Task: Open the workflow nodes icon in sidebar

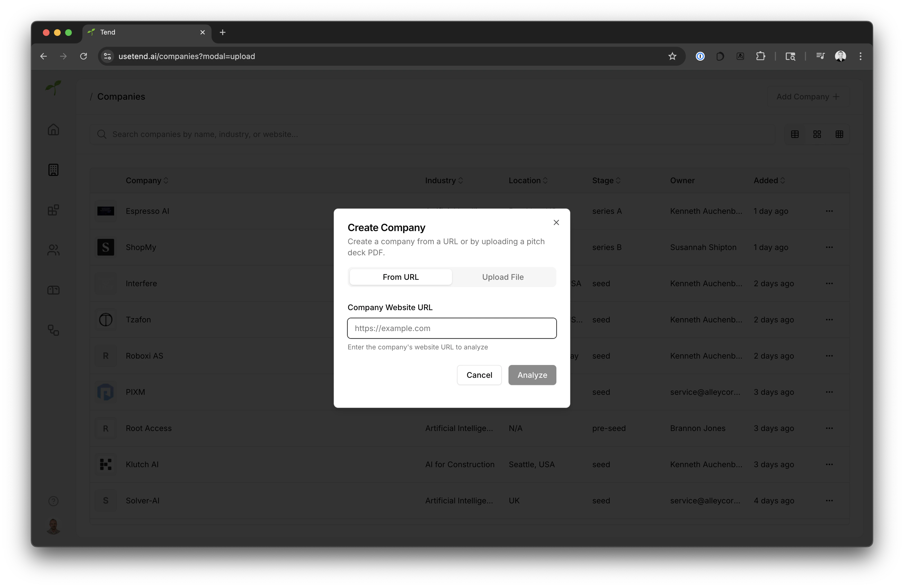Action: point(53,330)
